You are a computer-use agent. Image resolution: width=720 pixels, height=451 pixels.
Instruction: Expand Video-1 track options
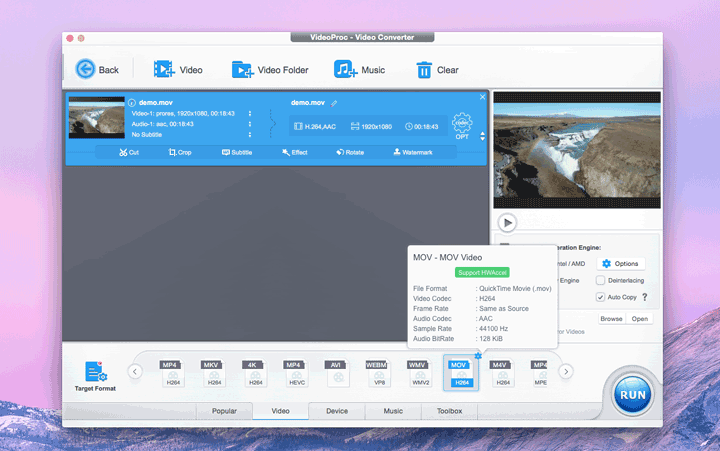[250, 113]
